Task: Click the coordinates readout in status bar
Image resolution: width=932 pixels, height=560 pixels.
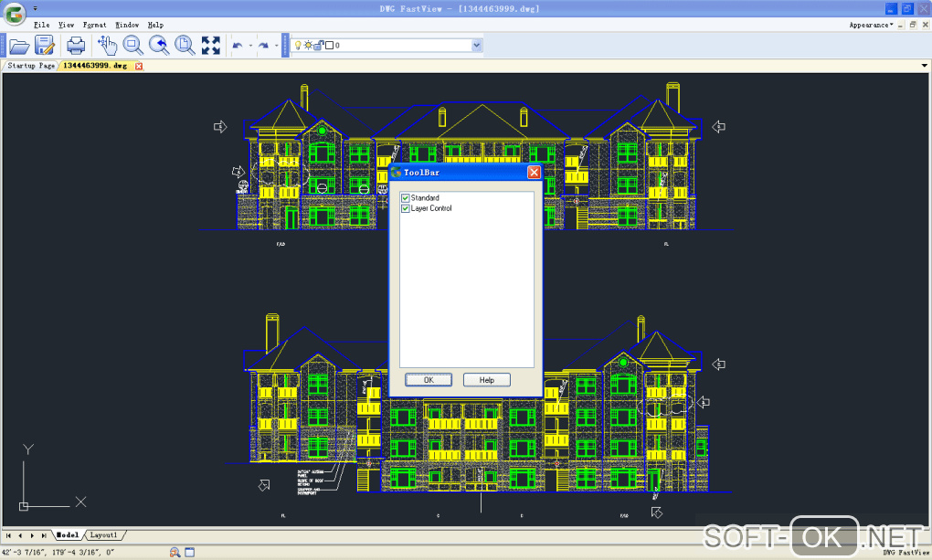Action: [58, 553]
